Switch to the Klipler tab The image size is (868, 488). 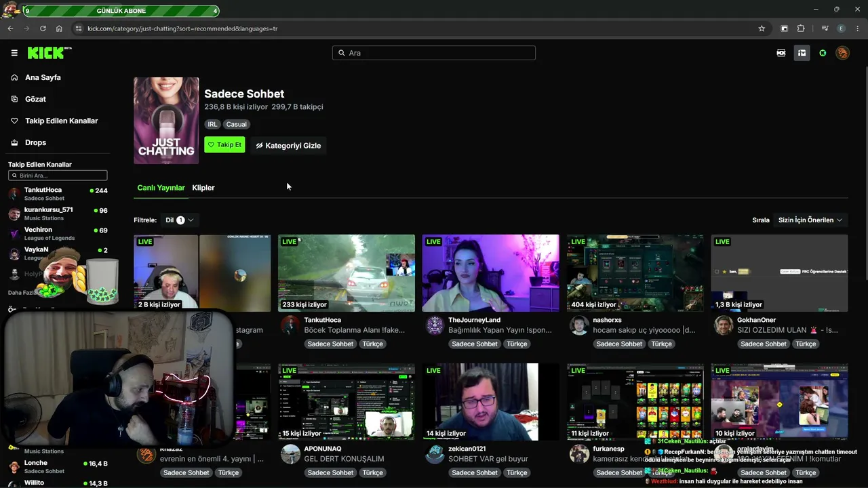coord(203,188)
